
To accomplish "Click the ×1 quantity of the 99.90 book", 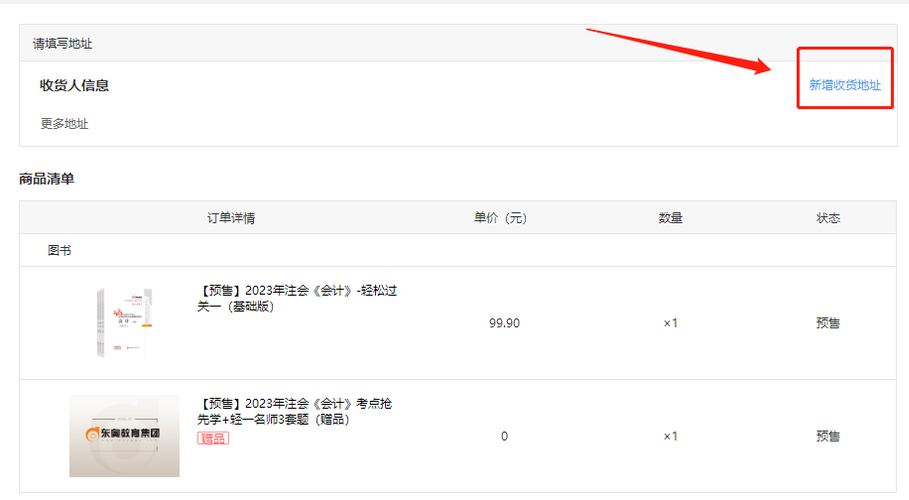I will [x=670, y=323].
